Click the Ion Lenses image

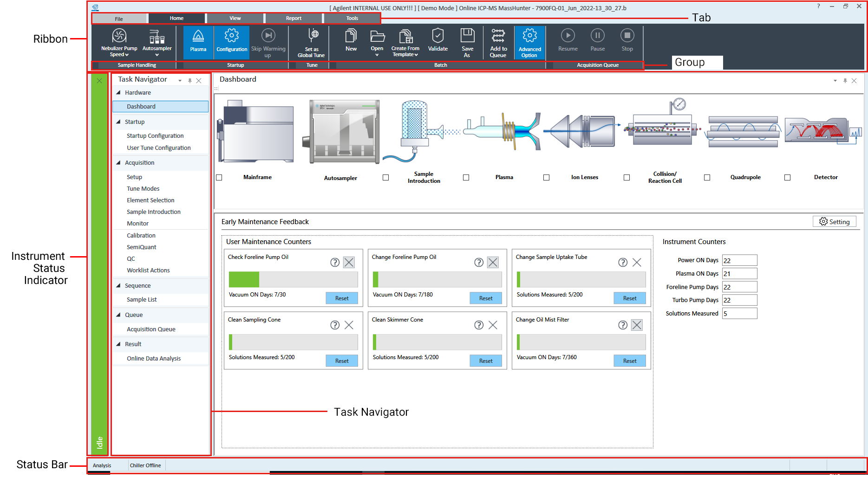[x=582, y=131]
